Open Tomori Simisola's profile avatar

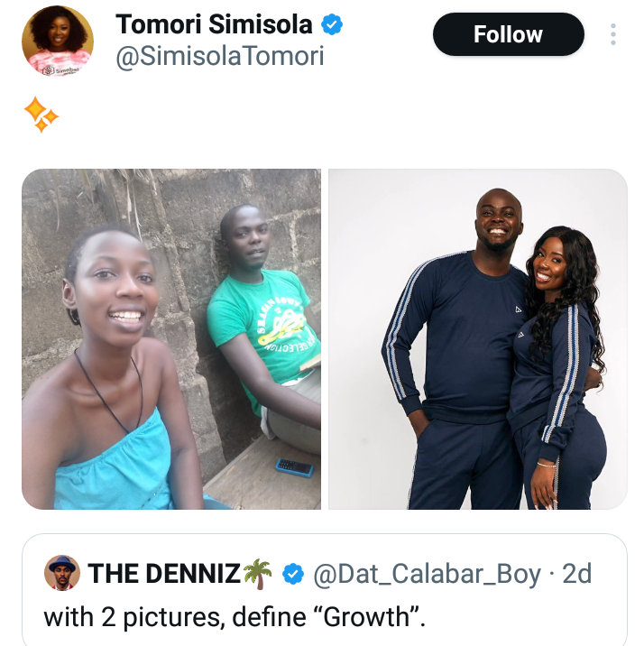tap(57, 42)
